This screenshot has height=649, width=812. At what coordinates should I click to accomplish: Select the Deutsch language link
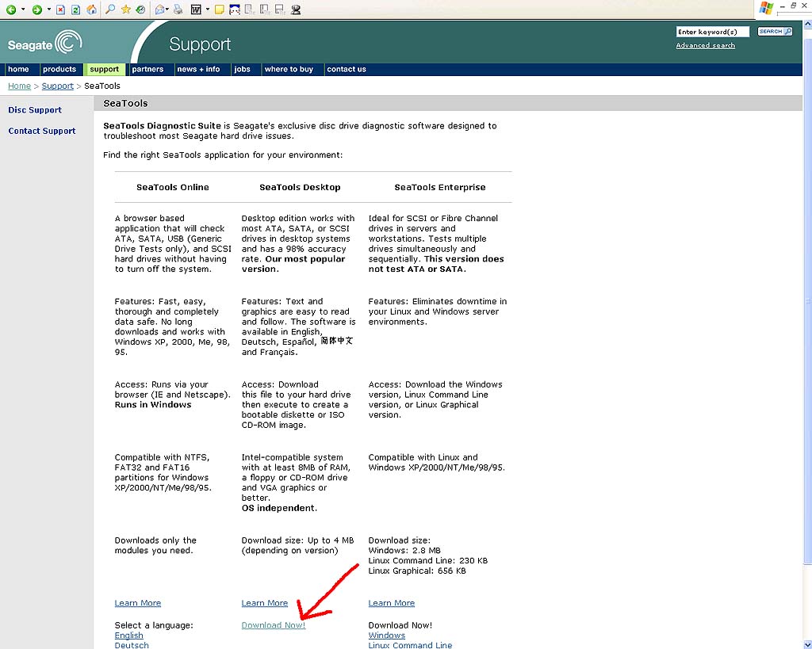(x=132, y=645)
